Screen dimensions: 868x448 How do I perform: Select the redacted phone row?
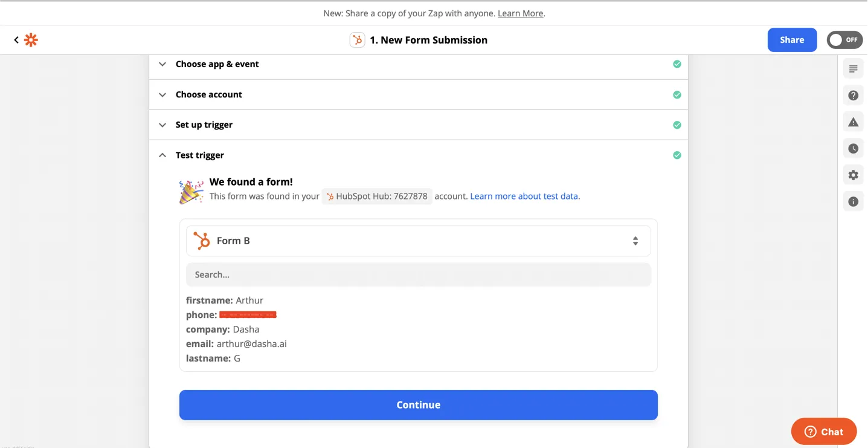tap(231, 315)
